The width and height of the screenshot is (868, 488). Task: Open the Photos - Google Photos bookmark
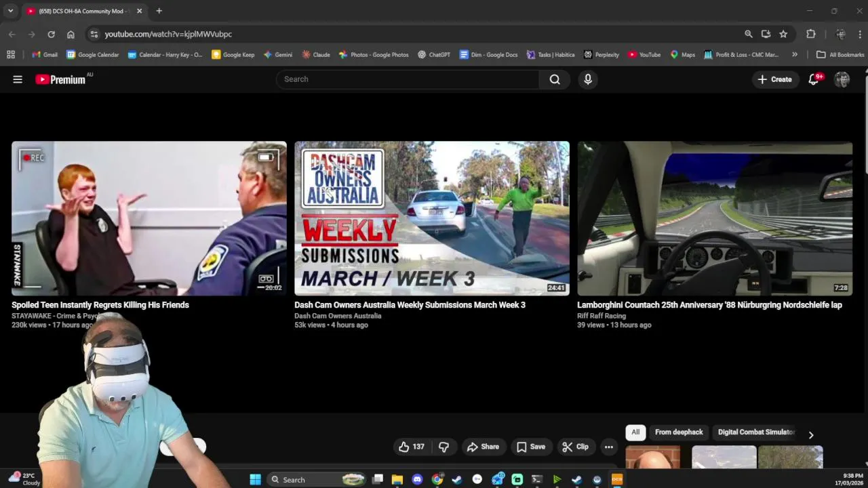tap(374, 55)
